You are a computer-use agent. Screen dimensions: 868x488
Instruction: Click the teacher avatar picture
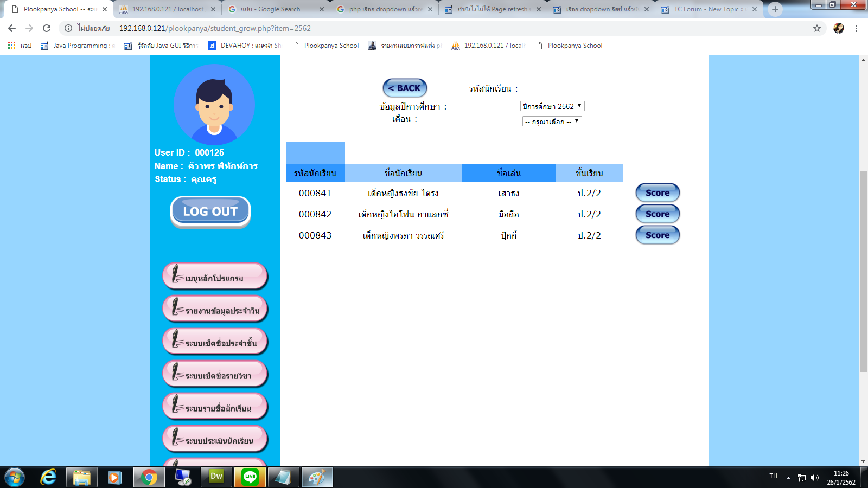point(214,105)
